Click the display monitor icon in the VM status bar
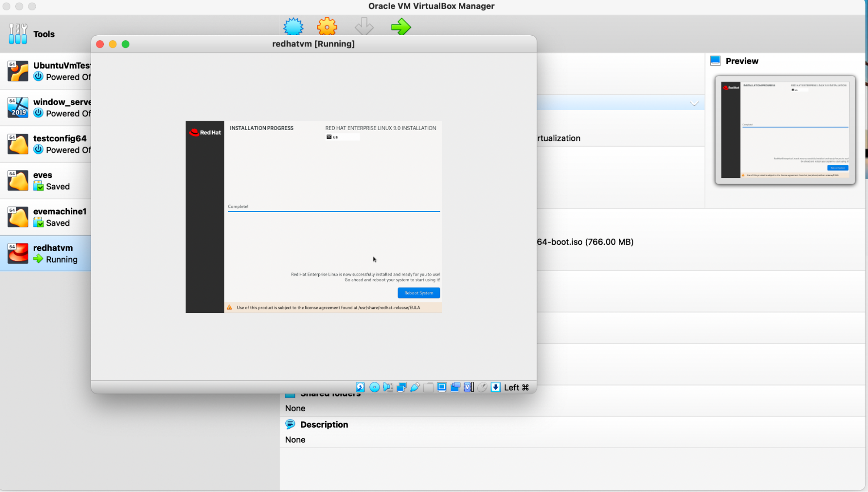The image size is (868, 492). point(442,387)
